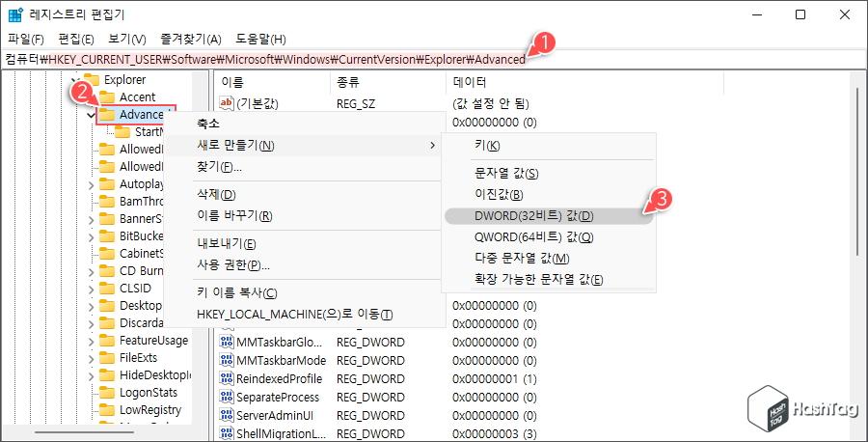868x442 pixels.
Task: Expand the BannerS key
Action: pyautogui.click(x=92, y=220)
